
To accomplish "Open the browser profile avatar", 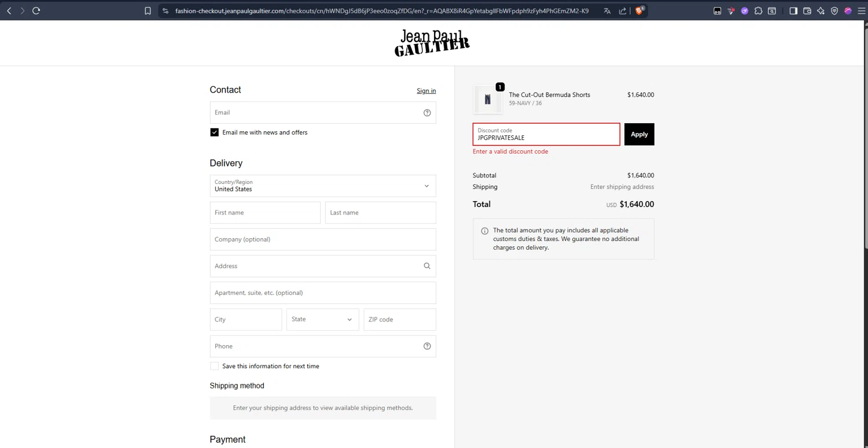I will point(848,10).
